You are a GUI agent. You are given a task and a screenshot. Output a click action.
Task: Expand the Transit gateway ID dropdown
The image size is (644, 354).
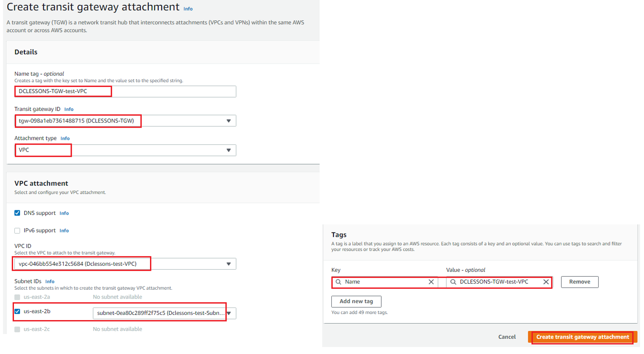point(125,121)
